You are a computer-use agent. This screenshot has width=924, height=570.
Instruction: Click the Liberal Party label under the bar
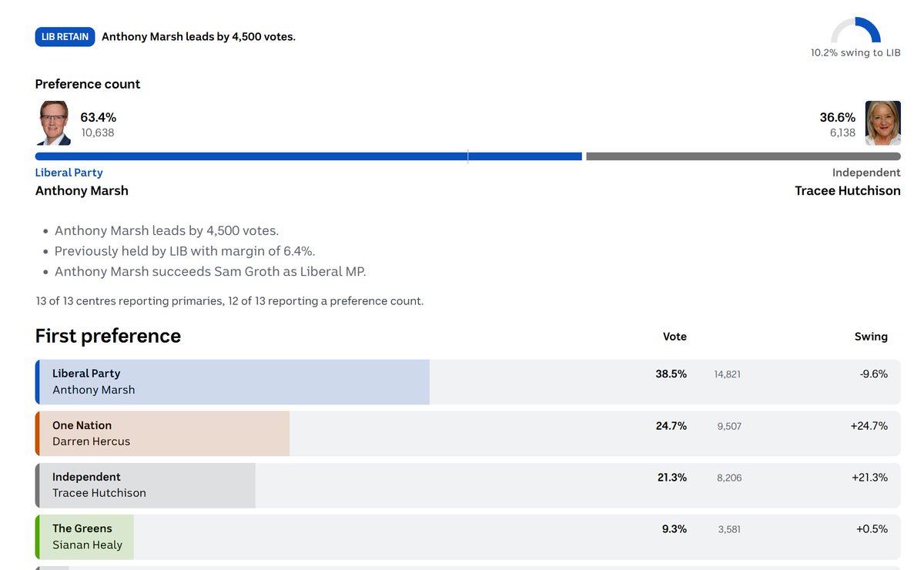point(69,173)
